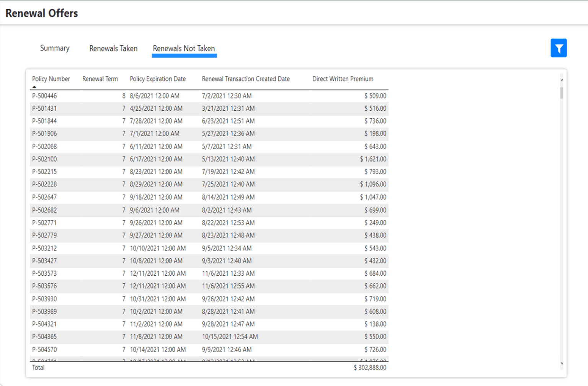
Task: Select policy number P-502100
Action: pyautogui.click(x=44, y=159)
